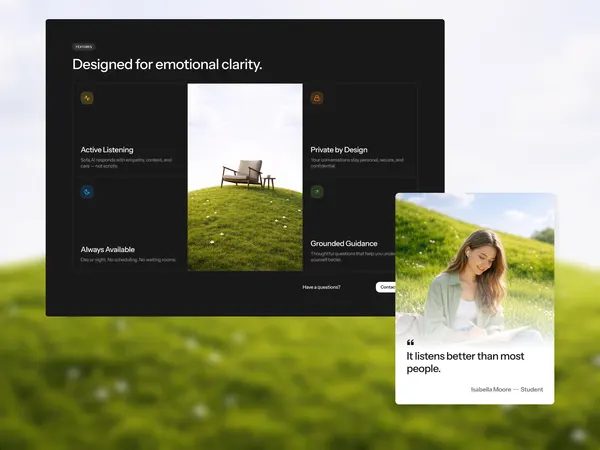The height and width of the screenshot is (450, 600).
Task: Click the Active Listening description about empathy
Action: click(x=126, y=163)
